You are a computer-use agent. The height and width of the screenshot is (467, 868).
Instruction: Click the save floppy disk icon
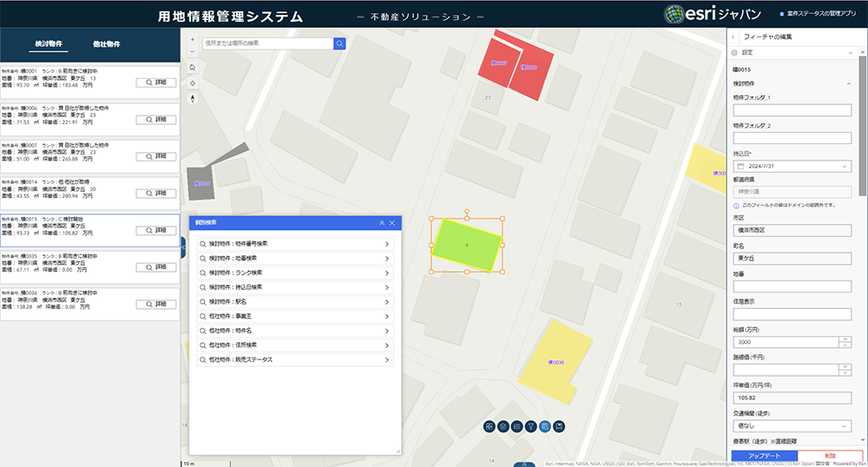coord(559,426)
